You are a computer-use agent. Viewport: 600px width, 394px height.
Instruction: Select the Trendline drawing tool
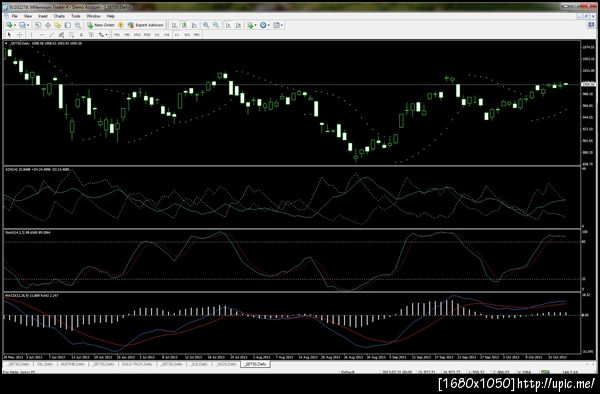[x=51, y=34]
